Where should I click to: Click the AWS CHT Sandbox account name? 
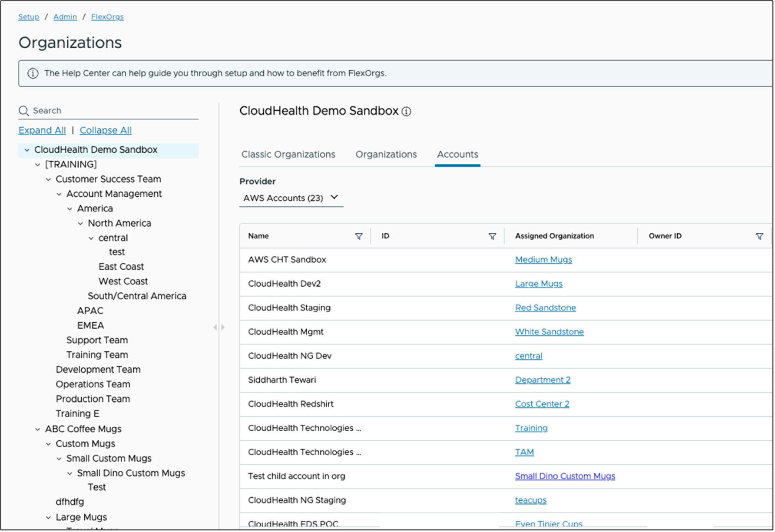(x=287, y=260)
